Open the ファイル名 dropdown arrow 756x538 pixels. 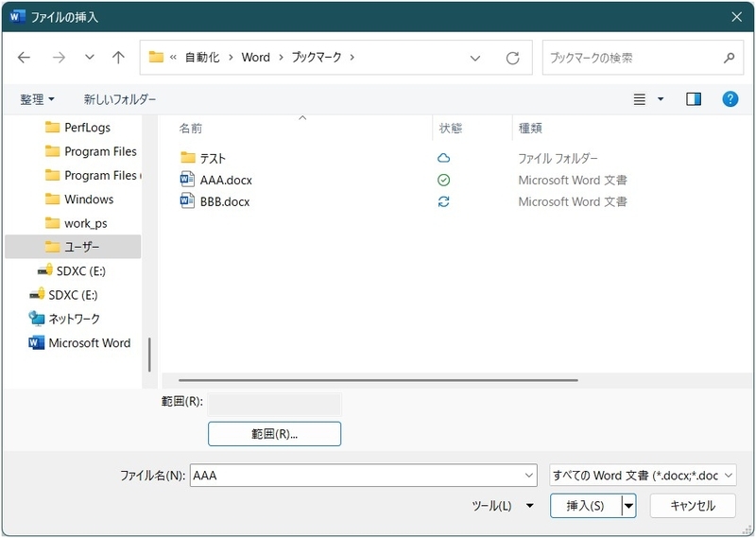click(x=529, y=476)
